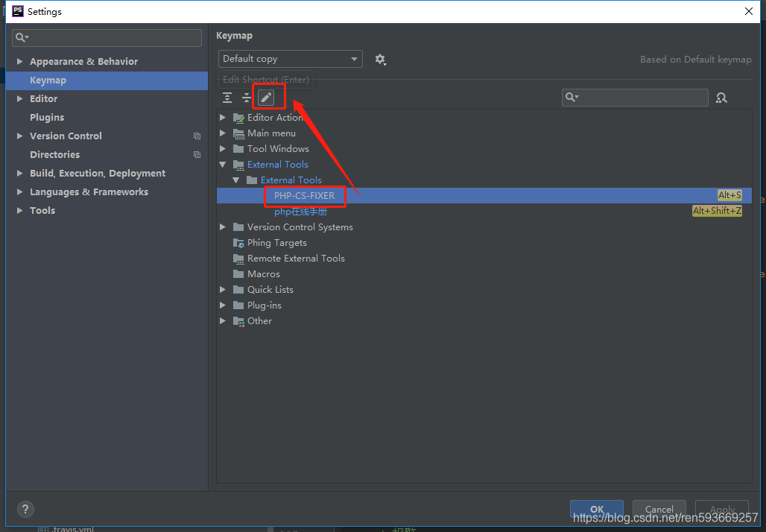Open Appearance & Behavior settings

83,62
